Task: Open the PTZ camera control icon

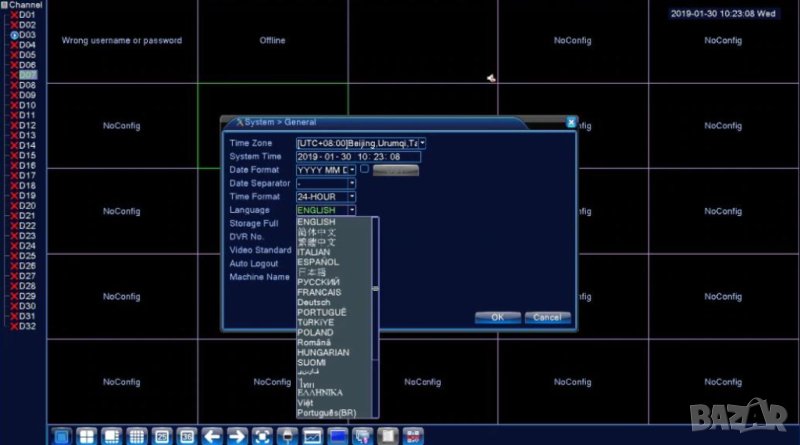Action: click(x=287, y=436)
